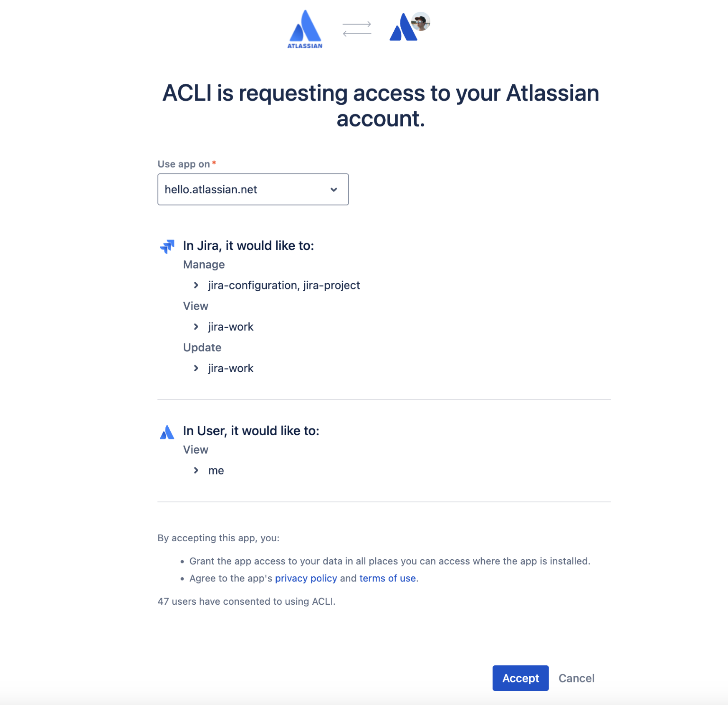The image size is (728, 705).
Task: Select the heading 'In User, it would like to:'
Action: 251,431
